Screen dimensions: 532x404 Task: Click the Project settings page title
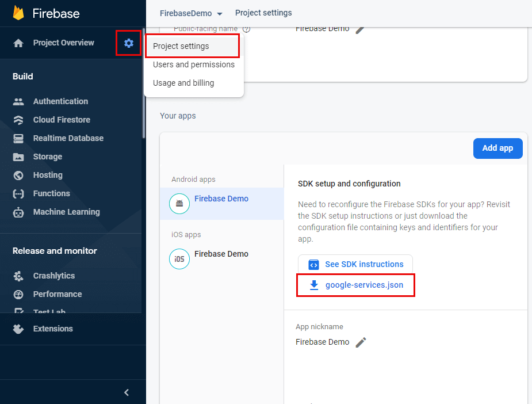pos(263,13)
